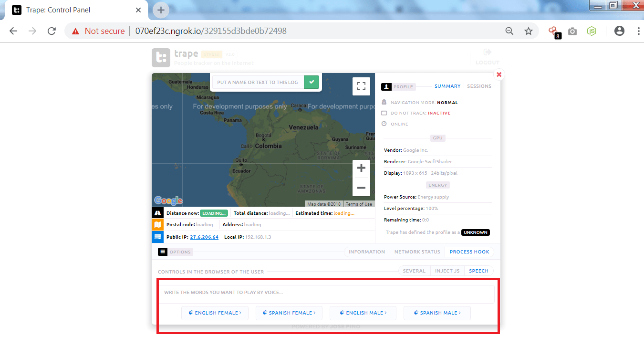Open the camera extension icon

572,32
